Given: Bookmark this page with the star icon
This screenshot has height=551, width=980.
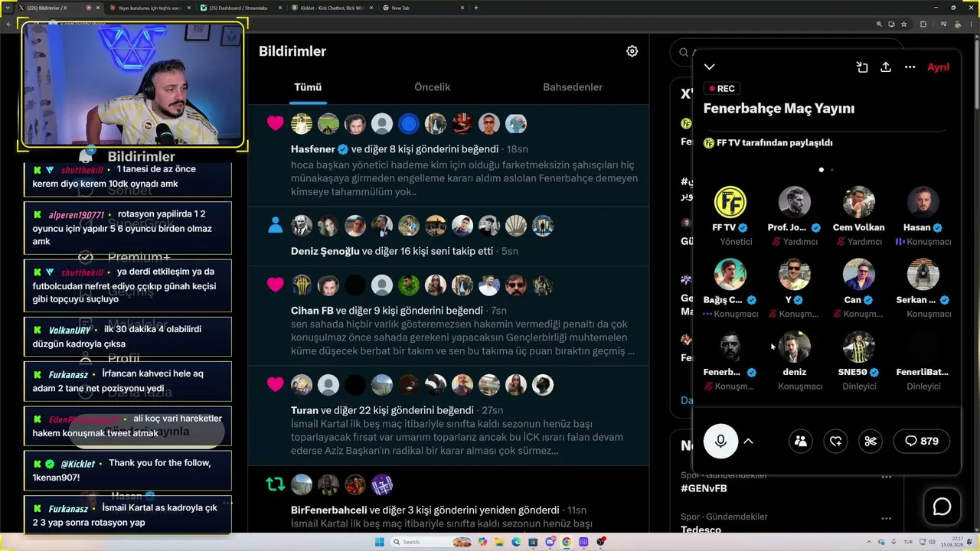Looking at the screenshot, I should (904, 24).
